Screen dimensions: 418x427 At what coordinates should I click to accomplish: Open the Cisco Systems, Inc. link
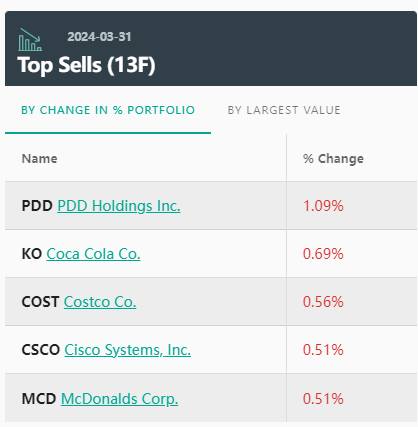pos(128,350)
